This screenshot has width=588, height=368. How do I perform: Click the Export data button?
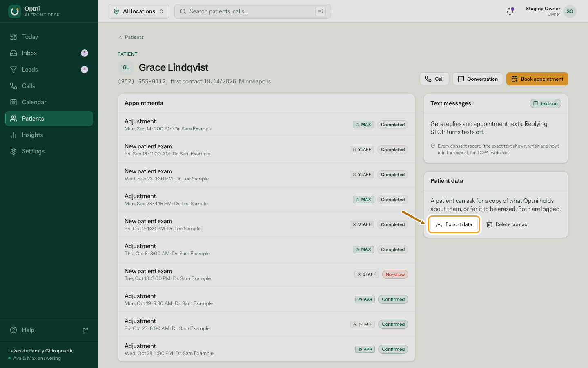tap(454, 224)
